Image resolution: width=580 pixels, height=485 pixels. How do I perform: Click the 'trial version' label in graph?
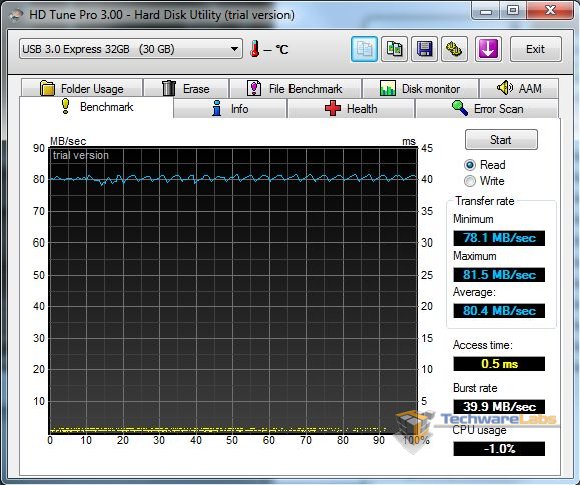pyautogui.click(x=81, y=155)
